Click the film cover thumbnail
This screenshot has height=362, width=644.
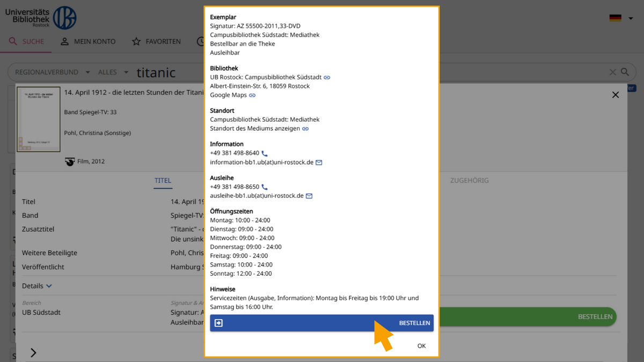pyautogui.click(x=38, y=120)
